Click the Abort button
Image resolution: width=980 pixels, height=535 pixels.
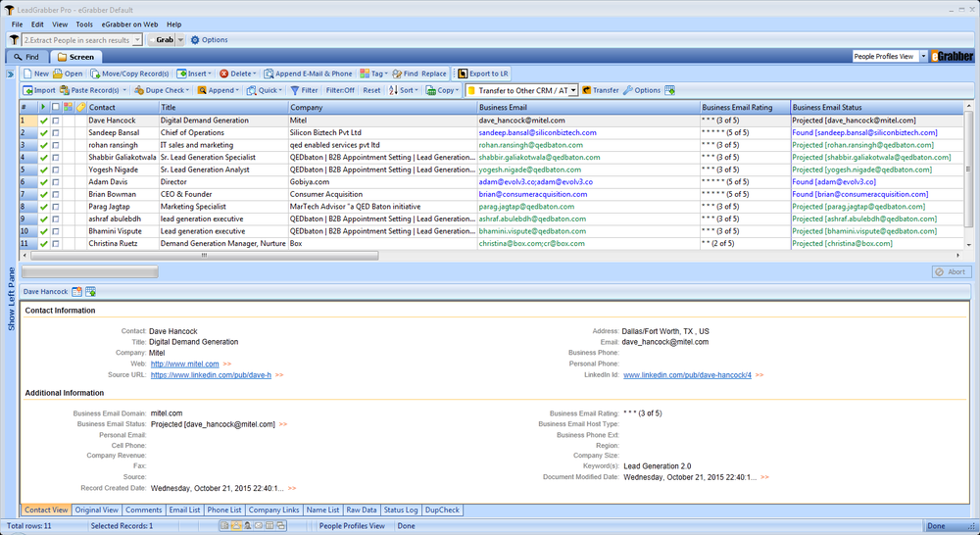[953, 271]
